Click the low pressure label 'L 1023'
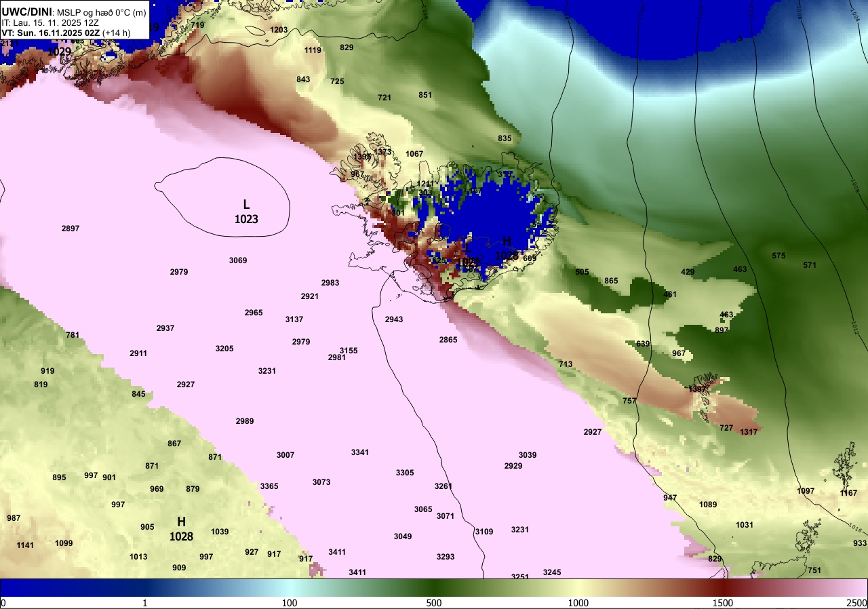 coord(246,211)
